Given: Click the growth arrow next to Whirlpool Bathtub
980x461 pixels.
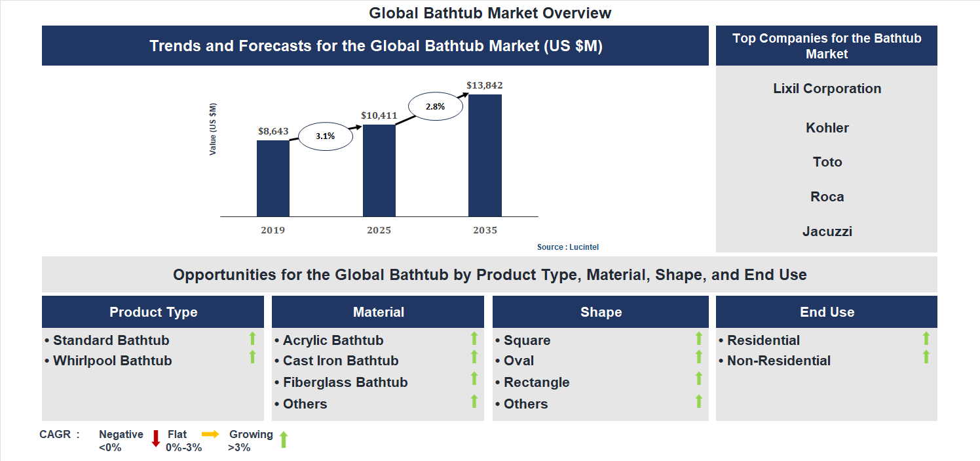Looking at the screenshot, I should pos(252,358).
